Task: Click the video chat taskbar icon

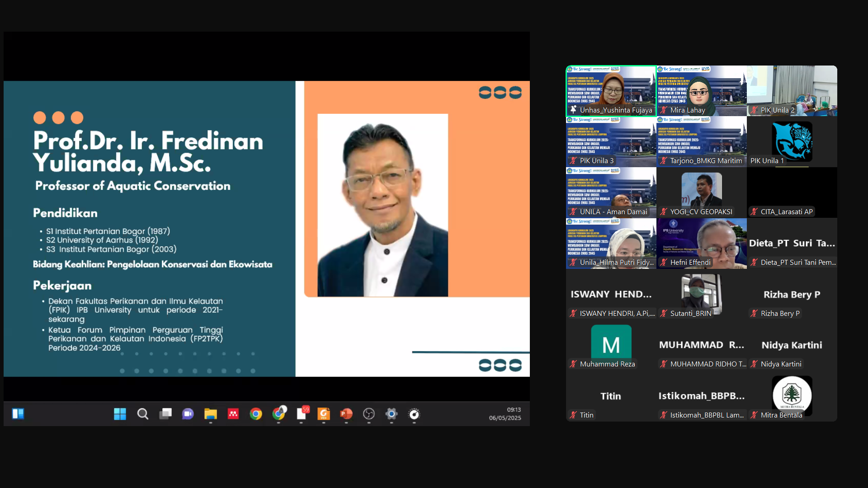Action: (188, 414)
